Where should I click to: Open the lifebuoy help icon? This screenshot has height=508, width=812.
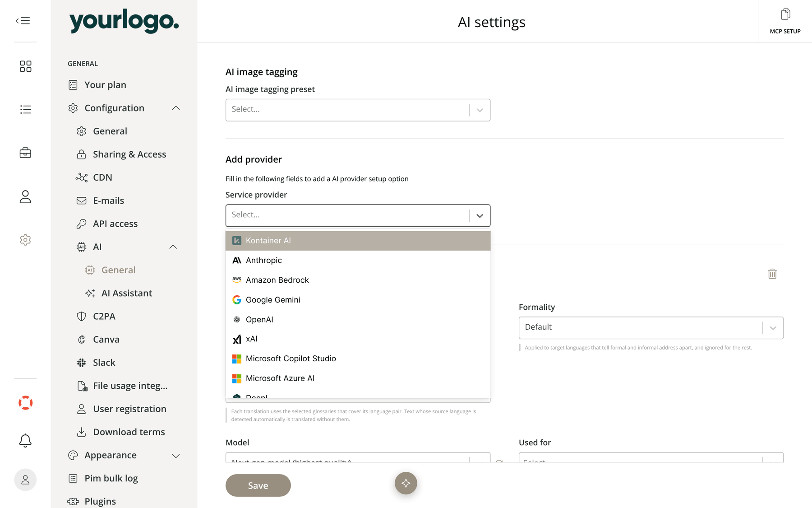point(26,403)
